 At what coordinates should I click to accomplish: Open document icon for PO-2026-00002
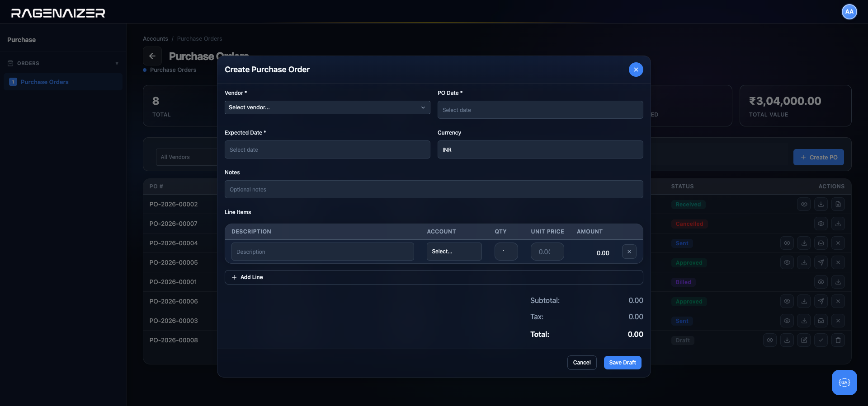click(x=838, y=204)
